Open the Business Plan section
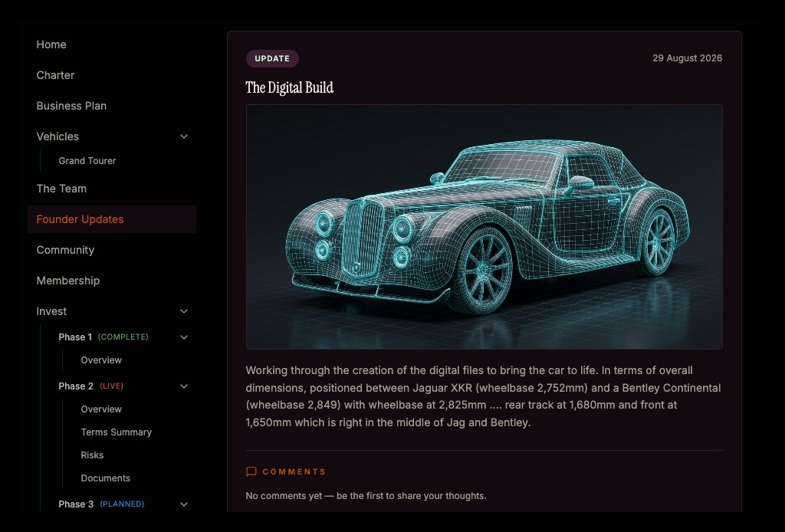This screenshot has height=532, width=785. tap(71, 106)
